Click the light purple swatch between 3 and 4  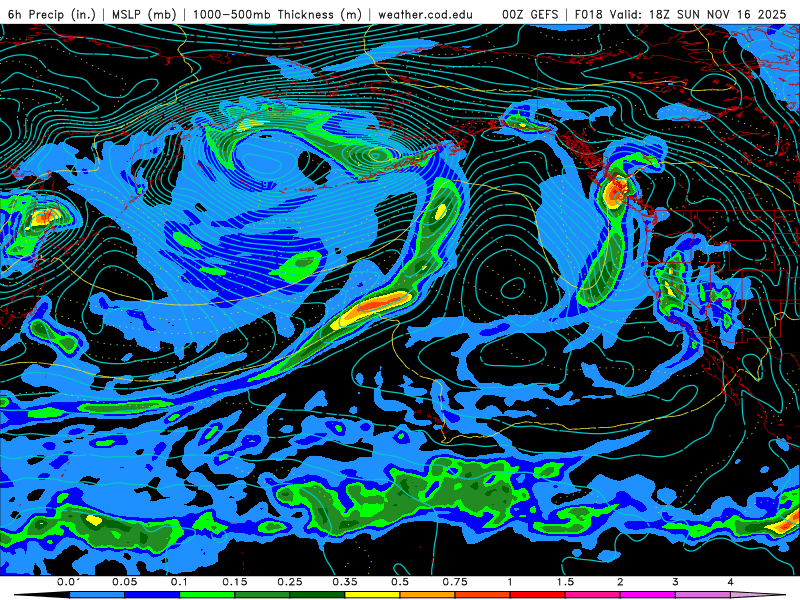[703, 595]
